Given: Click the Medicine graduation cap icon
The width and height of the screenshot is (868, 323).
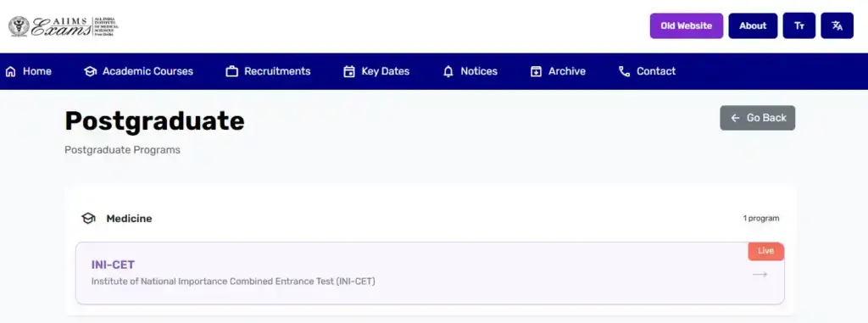Looking at the screenshot, I should (88, 218).
